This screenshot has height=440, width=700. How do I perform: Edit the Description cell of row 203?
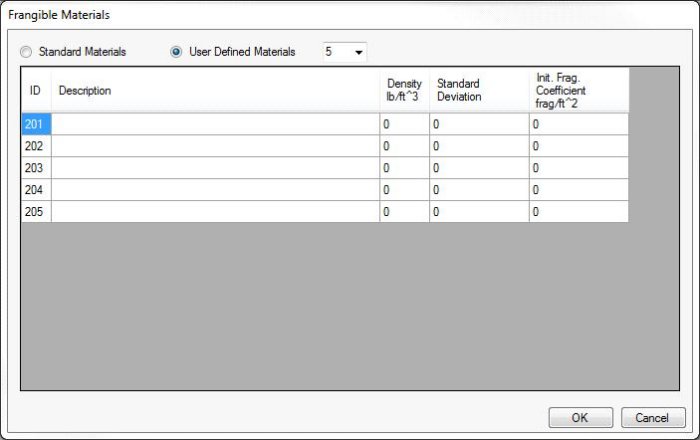point(215,168)
